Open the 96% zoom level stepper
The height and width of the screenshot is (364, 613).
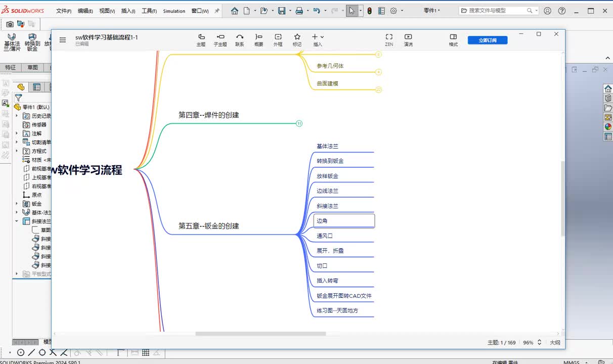[x=539, y=342]
